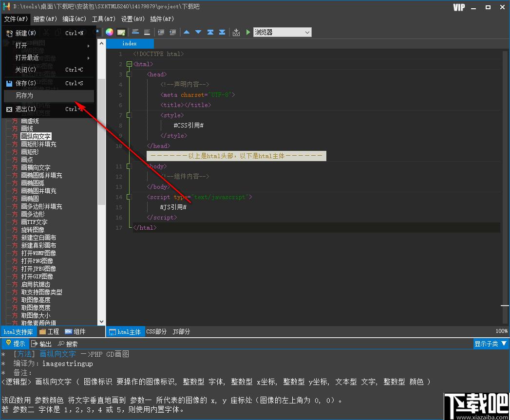The image size is (510, 420).
Task: Click the blue down arrow icon
Action: click(x=198, y=32)
